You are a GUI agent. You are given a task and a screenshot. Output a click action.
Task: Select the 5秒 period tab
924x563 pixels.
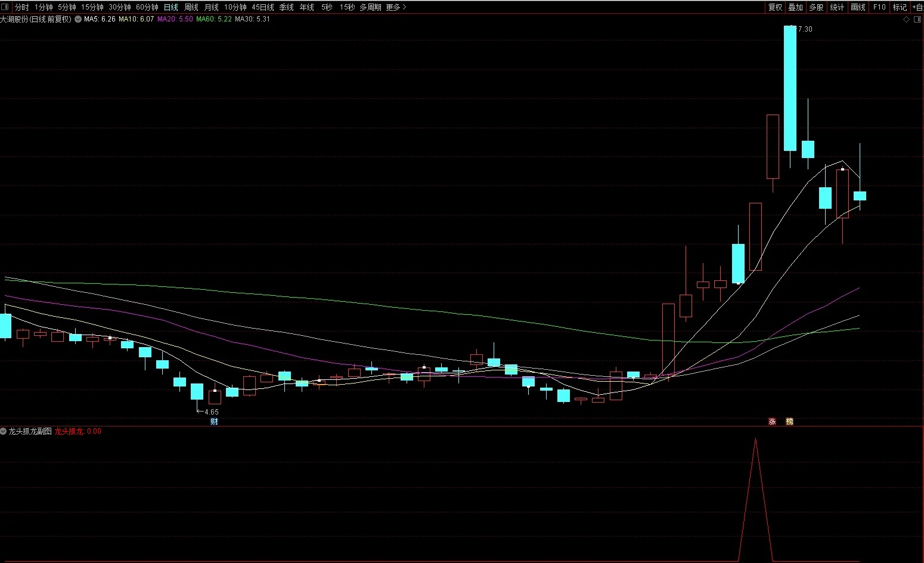pyautogui.click(x=327, y=7)
